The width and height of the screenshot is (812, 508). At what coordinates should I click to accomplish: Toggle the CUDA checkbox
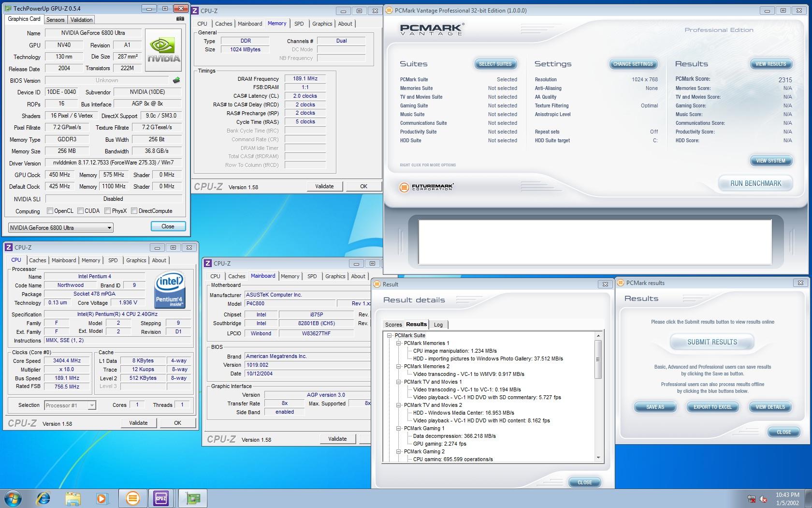coord(80,211)
